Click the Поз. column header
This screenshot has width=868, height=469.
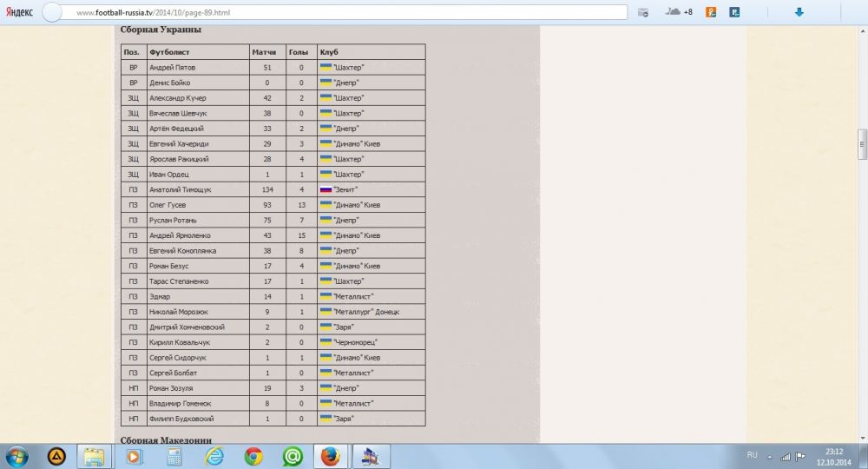(x=131, y=52)
